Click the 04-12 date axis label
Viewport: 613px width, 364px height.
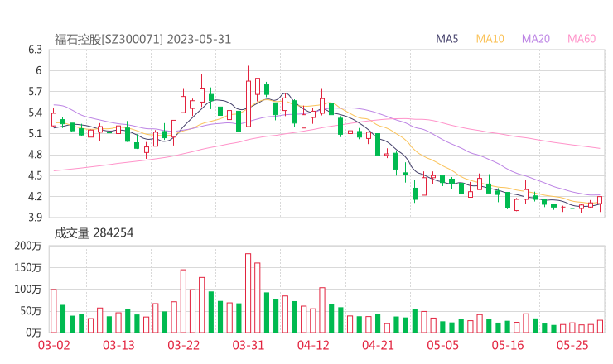(x=313, y=345)
